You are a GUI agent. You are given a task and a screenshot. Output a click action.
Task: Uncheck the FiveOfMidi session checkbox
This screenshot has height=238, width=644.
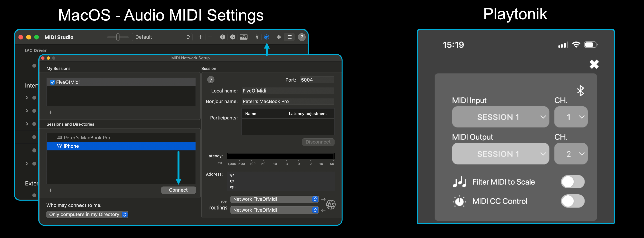pyautogui.click(x=52, y=82)
